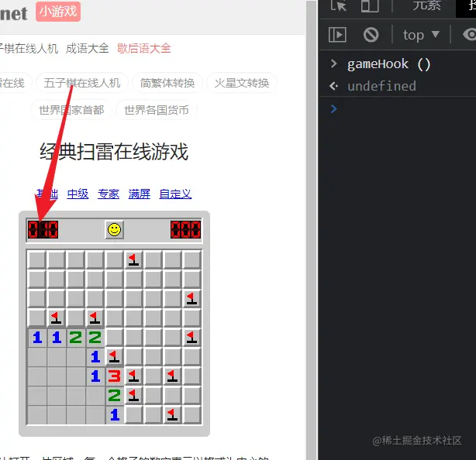Select the 中级 difficulty link
Image resolution: width=476 pixels, height=460 pixels.
pyautogui.click(x=78, y=194)
